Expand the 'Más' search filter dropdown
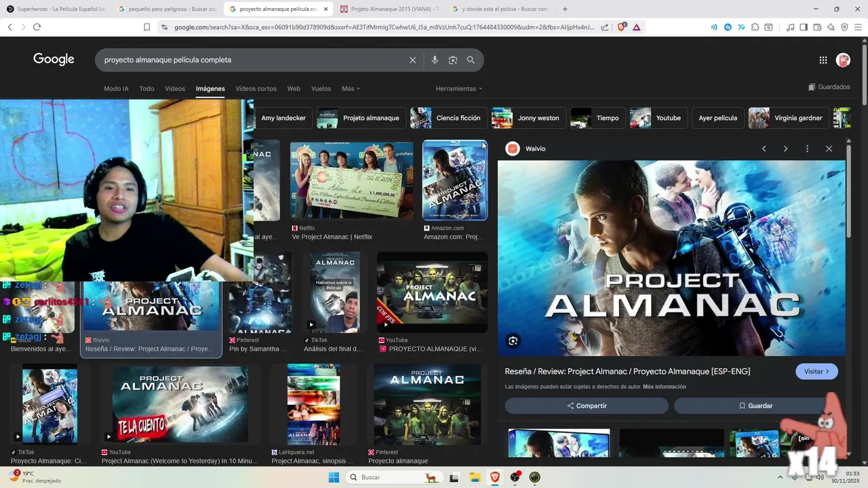This screenshot has height=488, width=868. [x=351, y=89]
